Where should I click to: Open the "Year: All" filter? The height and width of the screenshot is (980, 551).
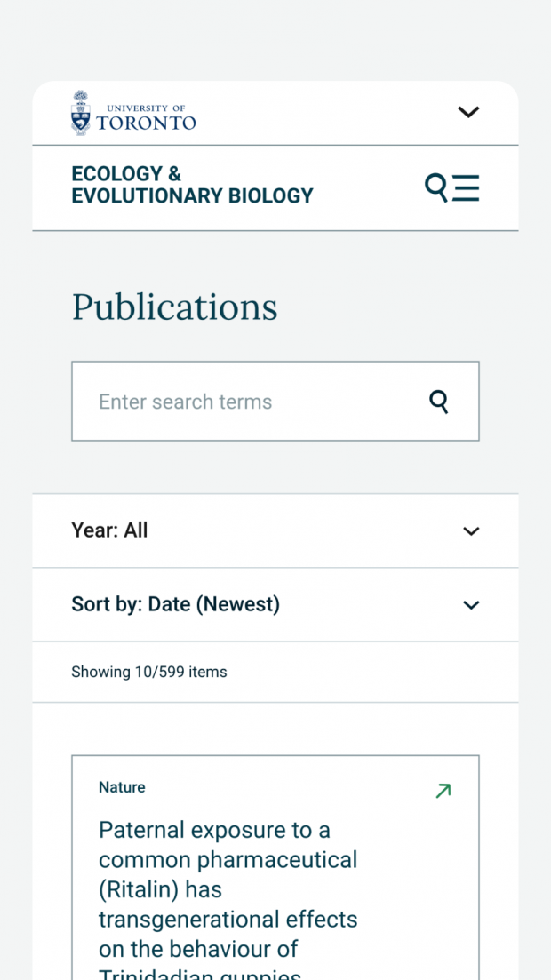click(275, 530)
